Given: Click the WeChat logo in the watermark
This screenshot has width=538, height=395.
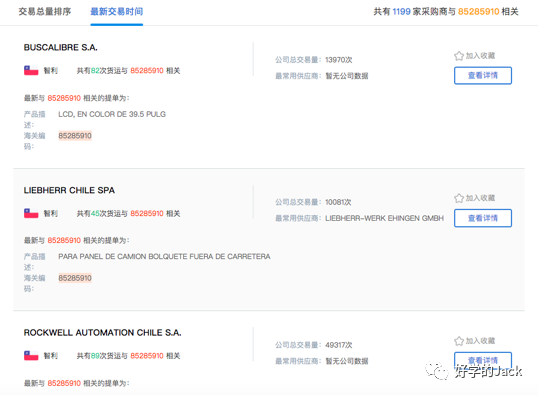Looking at the screenshot, I should 437,371.
